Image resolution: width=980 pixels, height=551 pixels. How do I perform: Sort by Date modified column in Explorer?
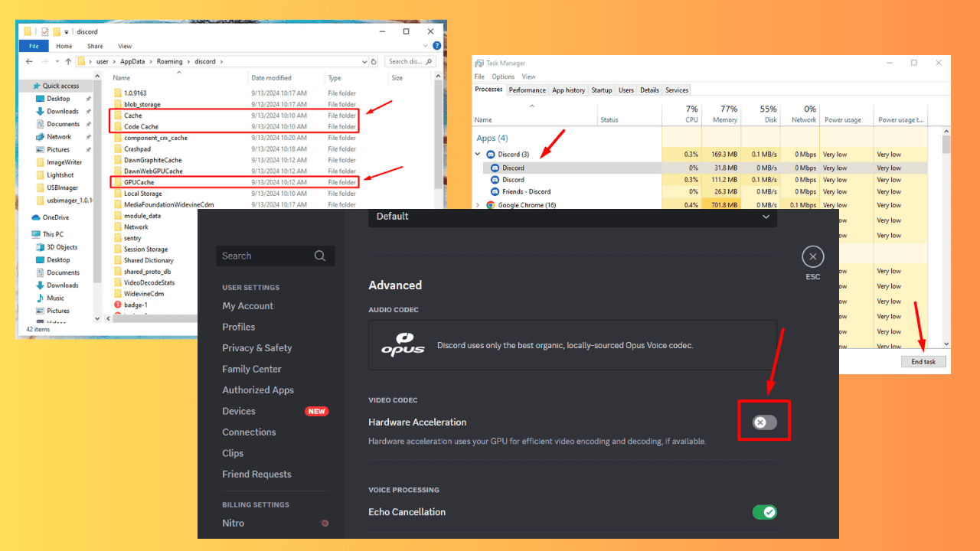[x=271, y=78]
